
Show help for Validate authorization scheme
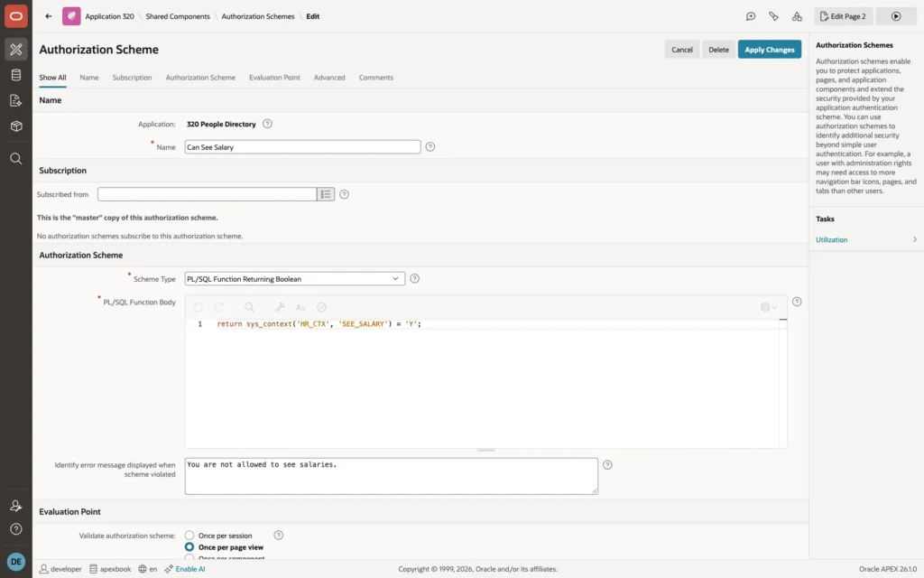[x=279, y=535]
